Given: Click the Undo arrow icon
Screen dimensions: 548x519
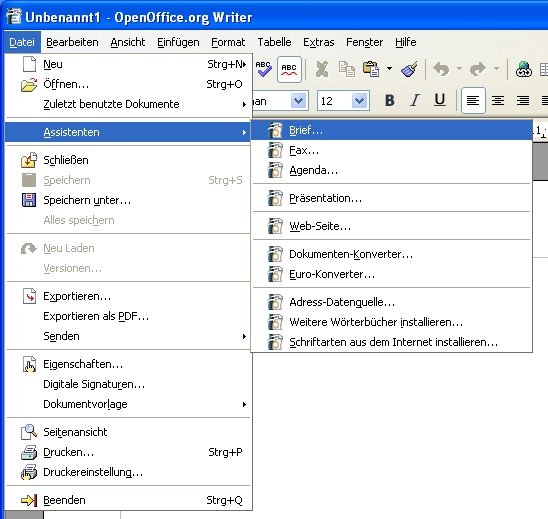Looking at the screenshot, I should point(441,69).
